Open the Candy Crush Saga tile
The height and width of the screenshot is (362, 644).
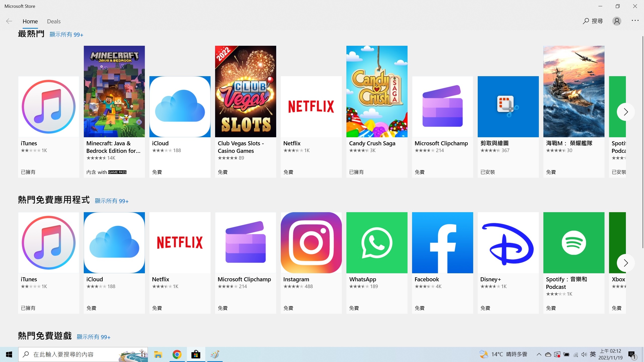coord(377,91)
